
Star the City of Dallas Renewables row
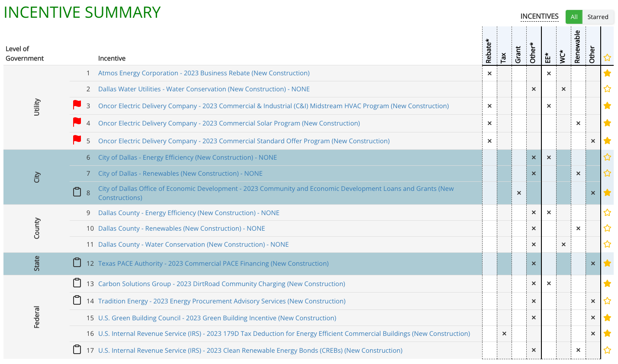[607, 173]
